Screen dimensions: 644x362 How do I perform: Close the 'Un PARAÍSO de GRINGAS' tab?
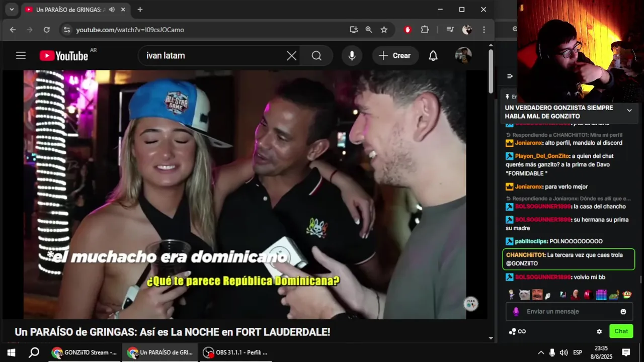click(x=123, y=10)
